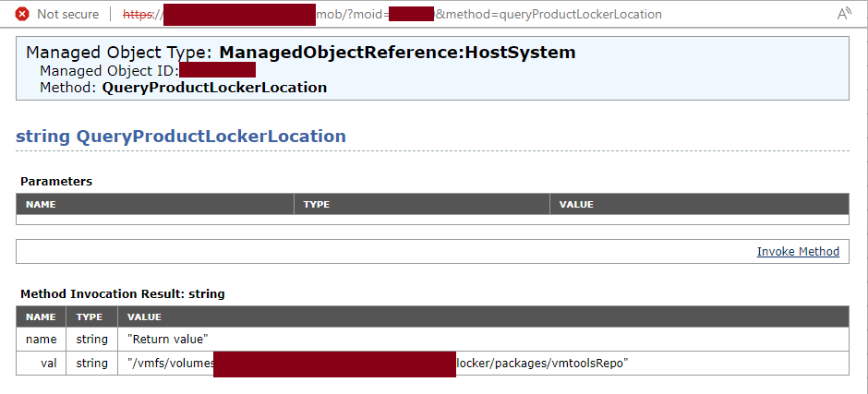Click the Invoke Method link
Viewport: 868px width, 394px height.
pos(798,252)
